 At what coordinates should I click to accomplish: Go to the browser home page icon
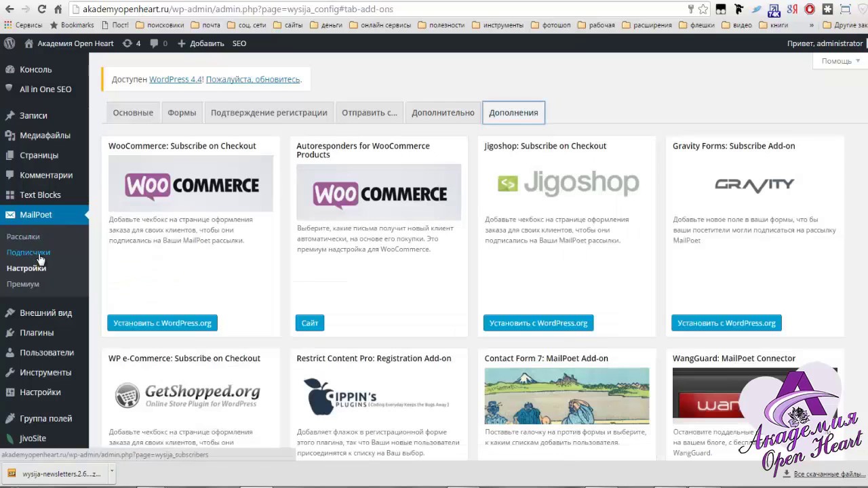tap(58, 9)
